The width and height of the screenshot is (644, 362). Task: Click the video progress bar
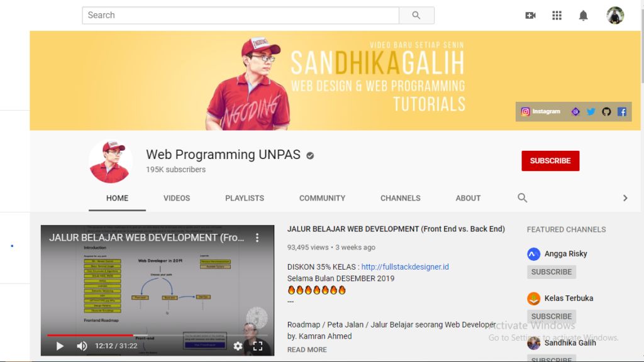coord(157,336)
